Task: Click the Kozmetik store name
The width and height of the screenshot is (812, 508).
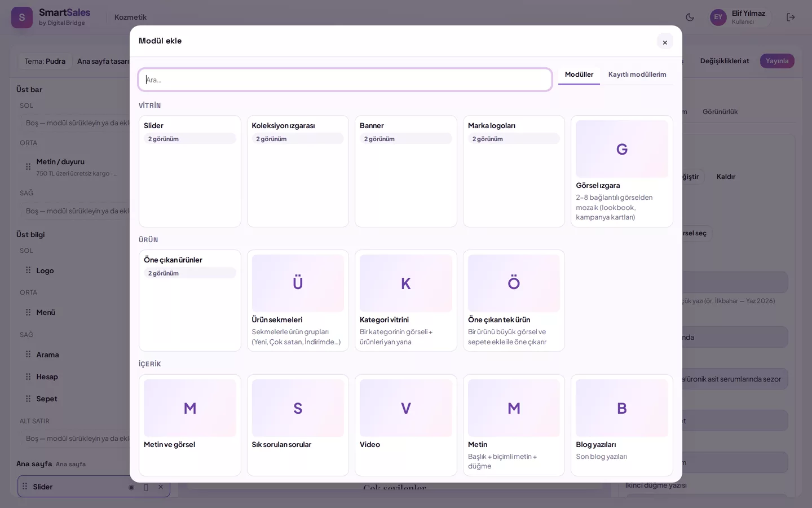Action: click(x=130, y=17)
